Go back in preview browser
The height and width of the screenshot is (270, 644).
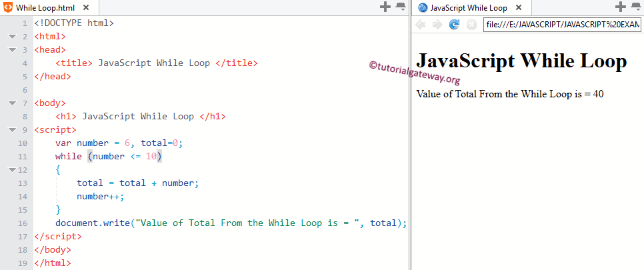(421, 25)
